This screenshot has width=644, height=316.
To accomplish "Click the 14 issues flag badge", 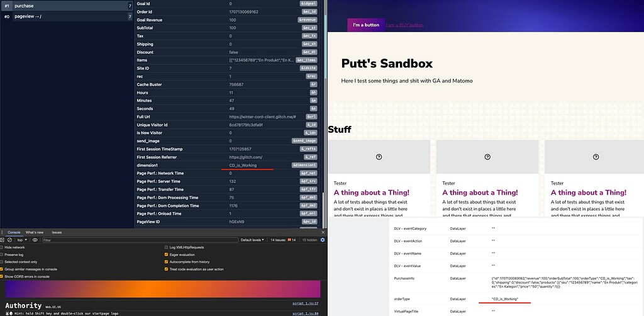I will click(291, 240).
